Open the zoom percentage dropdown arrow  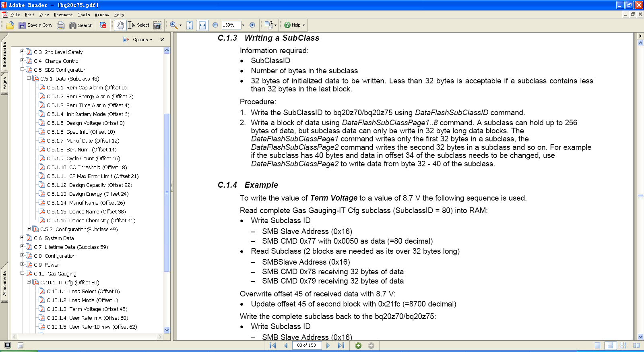coord(243,25)
